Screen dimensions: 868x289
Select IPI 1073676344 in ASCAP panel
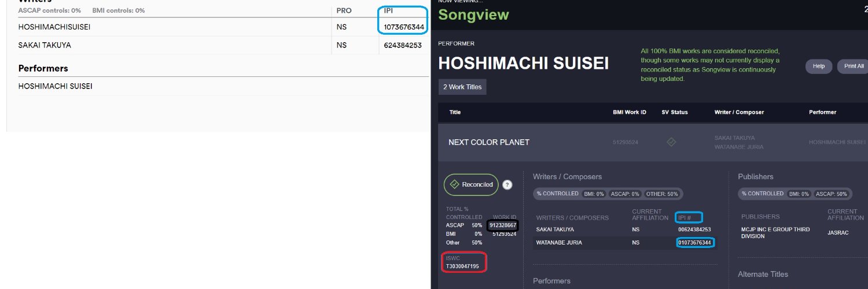tap(404, 27)
